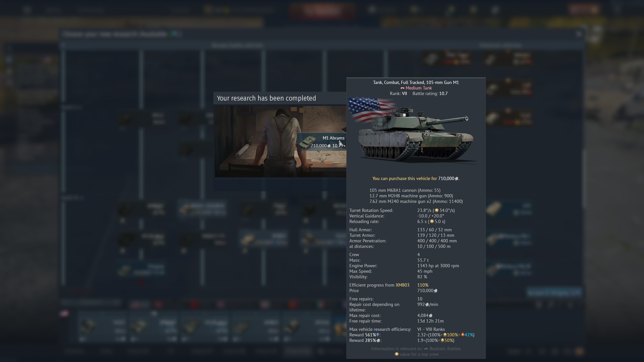This screenshot has width=644, height=362.
Task: Click the orange booster icon next to 42%
Action: click(462, 335)
